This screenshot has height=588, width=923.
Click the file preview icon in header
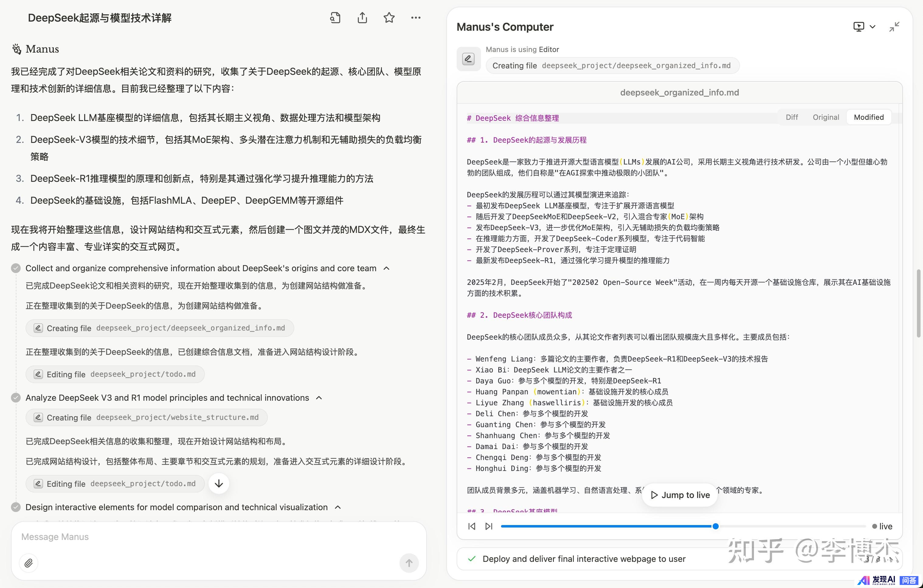[335, 18]
